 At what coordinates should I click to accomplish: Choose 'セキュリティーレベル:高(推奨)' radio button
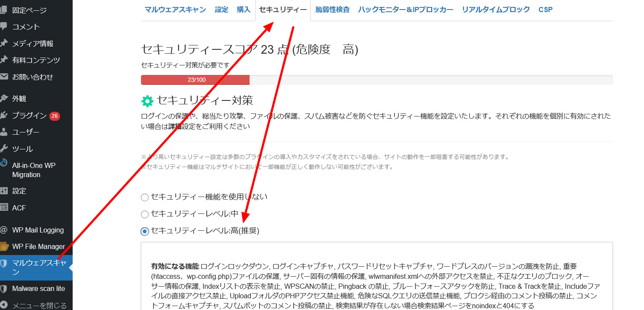[x=145, y=231]
